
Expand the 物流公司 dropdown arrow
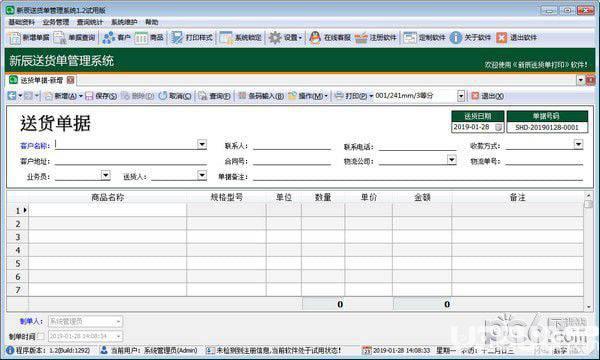click(x=452, y=160)
